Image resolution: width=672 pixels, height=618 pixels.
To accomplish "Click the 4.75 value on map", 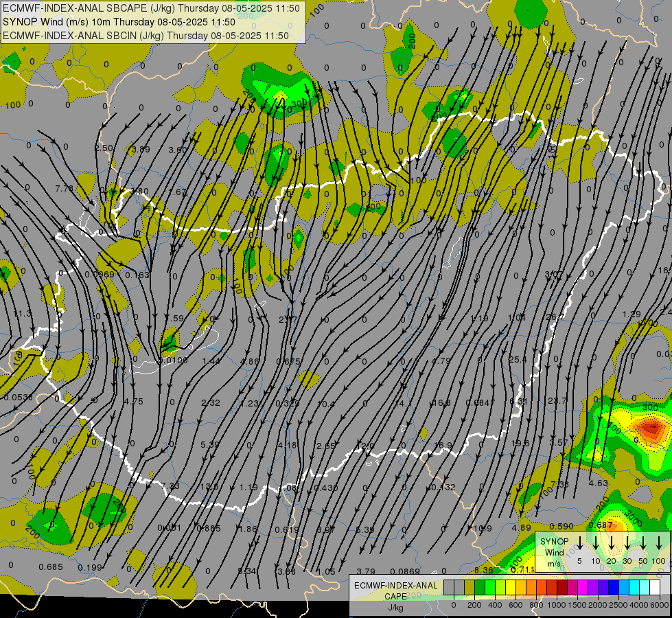I will coord(133,402).
